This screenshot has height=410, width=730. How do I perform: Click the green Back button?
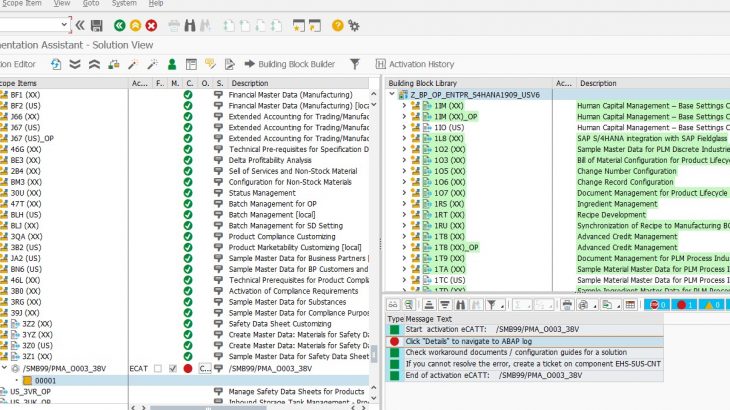pos(120,26)
